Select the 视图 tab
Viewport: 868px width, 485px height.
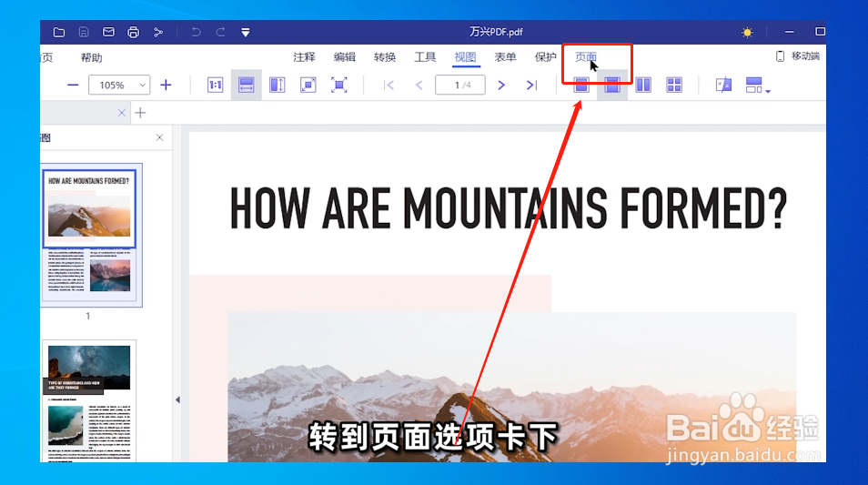click(465, 57)
